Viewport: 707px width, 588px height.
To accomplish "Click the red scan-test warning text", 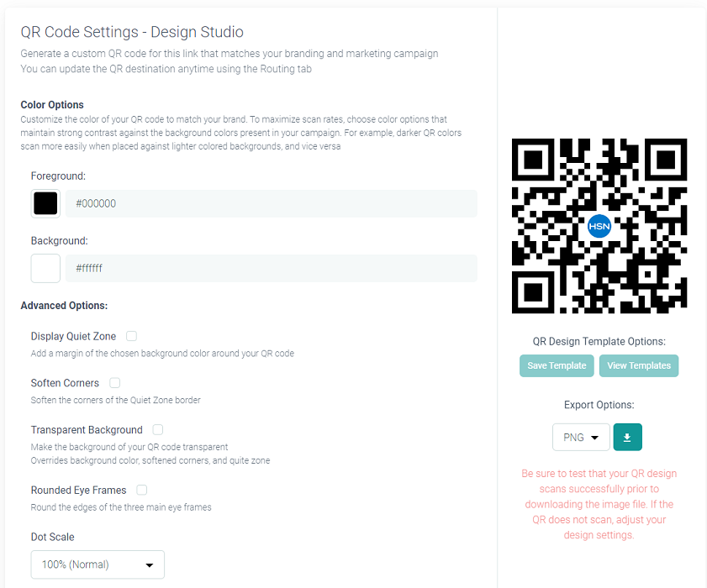I will (x=599, y=504).
